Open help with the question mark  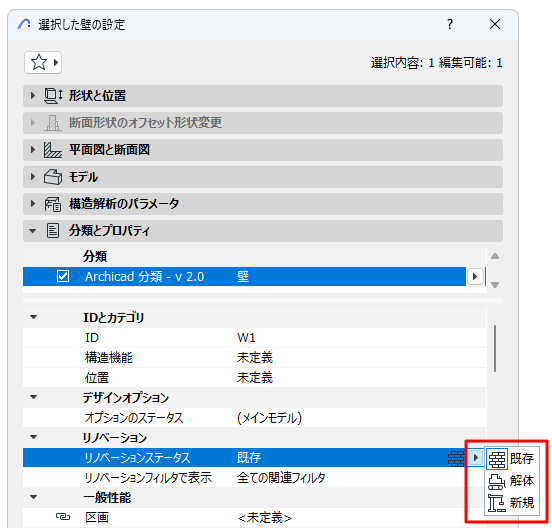tap(450, 24)
